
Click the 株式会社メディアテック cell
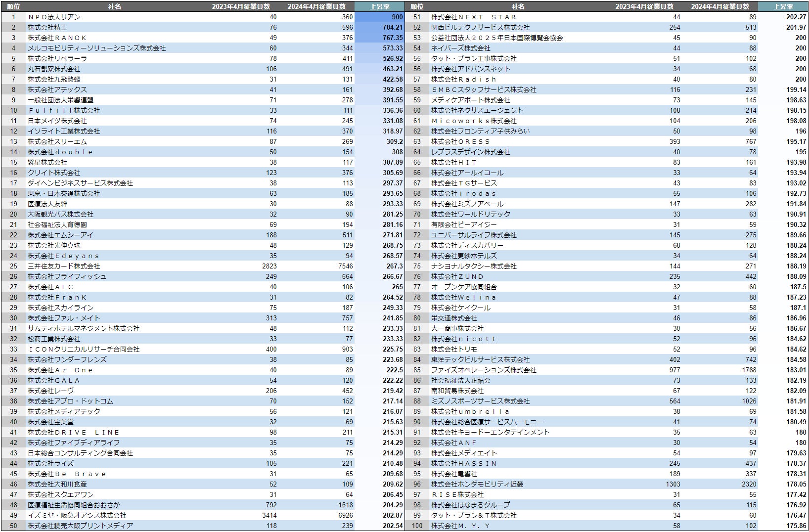pos(64,411)
